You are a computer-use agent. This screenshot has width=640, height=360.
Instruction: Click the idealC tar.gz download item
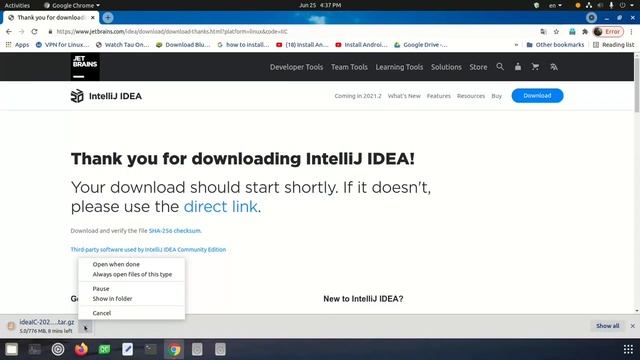point(41,326)
